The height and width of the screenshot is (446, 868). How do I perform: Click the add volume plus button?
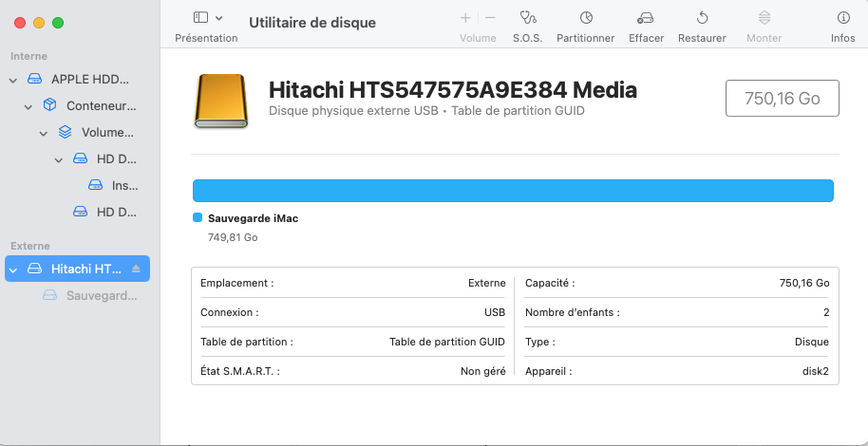point(465,18)
